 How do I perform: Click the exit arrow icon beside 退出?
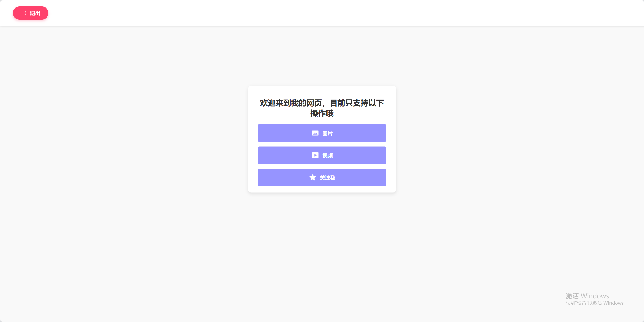[x=24, y=13]
